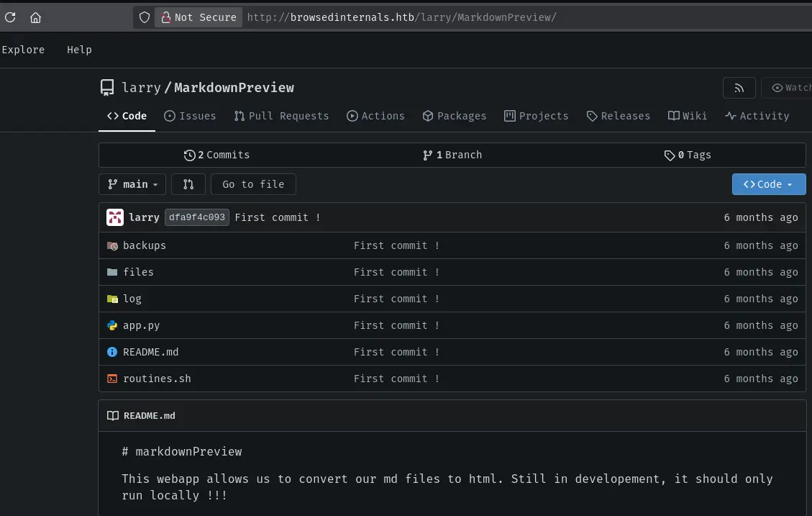This screenshot has height=516, width=812.
Task: Click the shield tracking protection icon
Action: coord(145,17)
